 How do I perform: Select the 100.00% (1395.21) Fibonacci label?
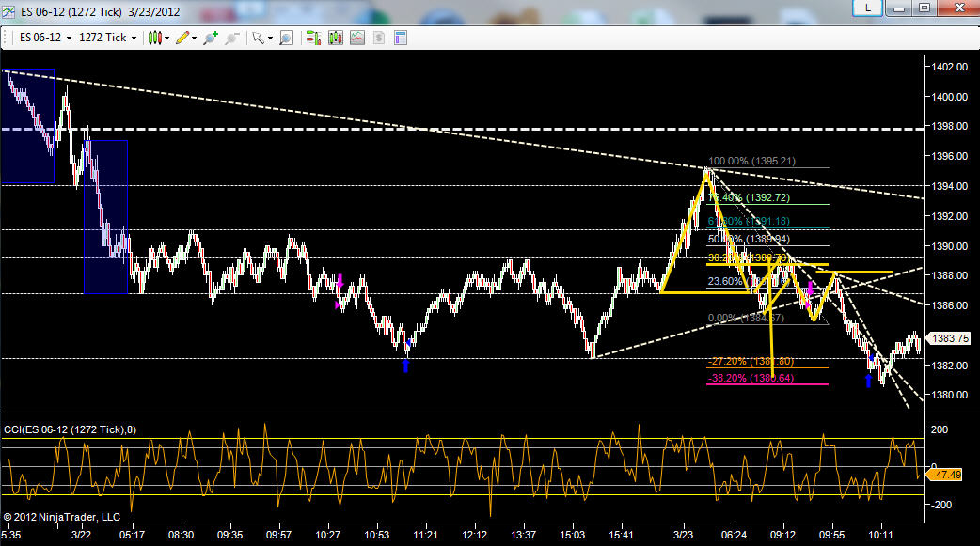tap(751, 161)
